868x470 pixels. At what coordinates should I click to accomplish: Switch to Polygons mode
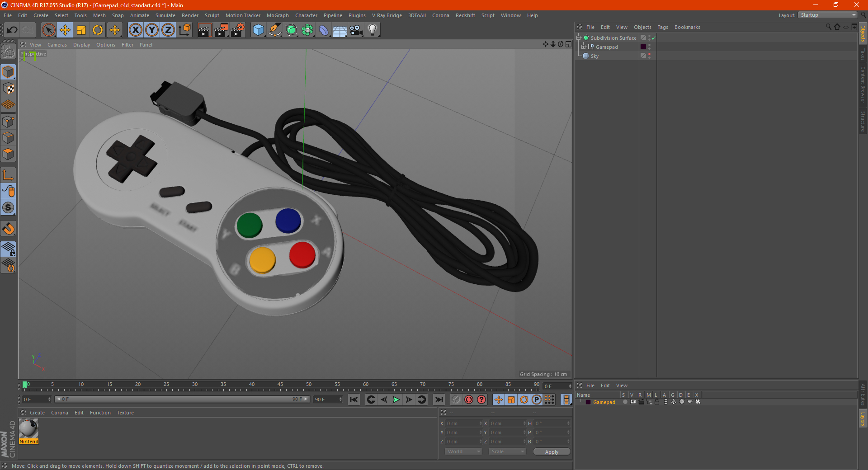(8, 154)
